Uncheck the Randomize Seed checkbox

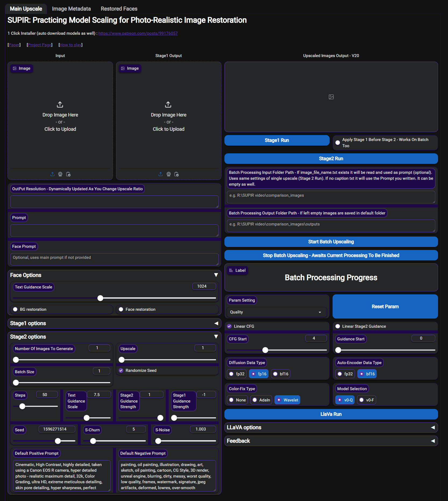point(121,371)
